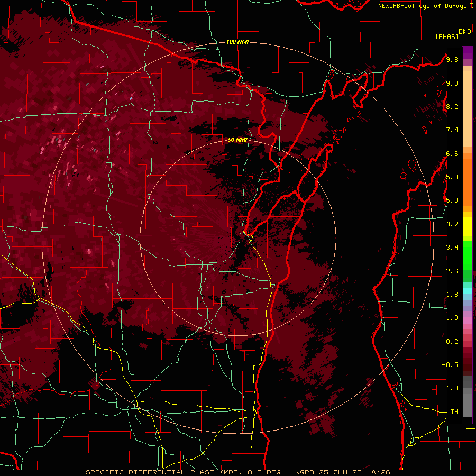Click the TH threshold label on scale

point(454,412)
